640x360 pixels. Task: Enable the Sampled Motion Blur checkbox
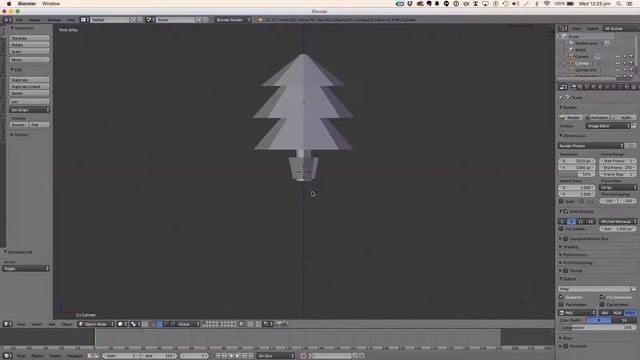click(x=566, y=239)
